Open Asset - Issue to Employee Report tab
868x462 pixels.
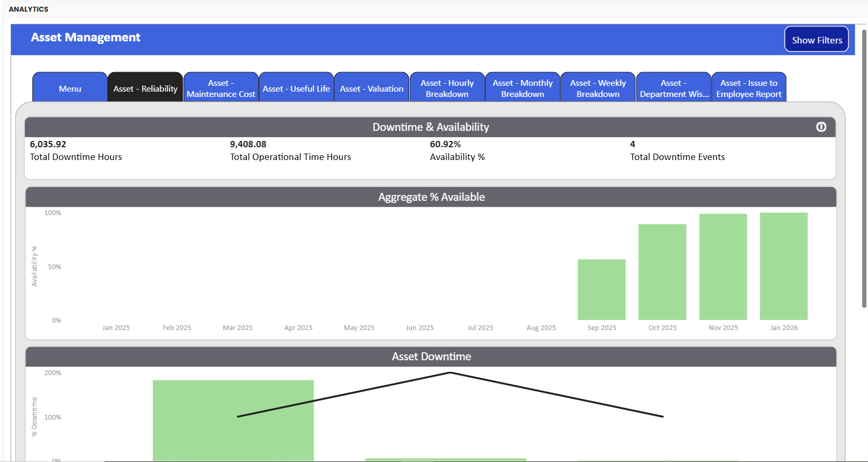749,87
